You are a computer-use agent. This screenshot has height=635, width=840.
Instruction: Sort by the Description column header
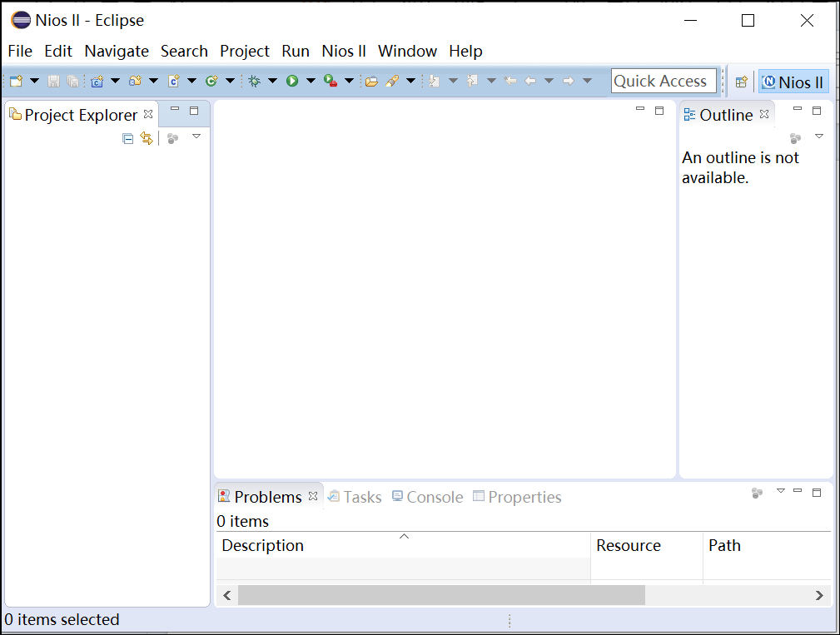[x=404, y=545]
